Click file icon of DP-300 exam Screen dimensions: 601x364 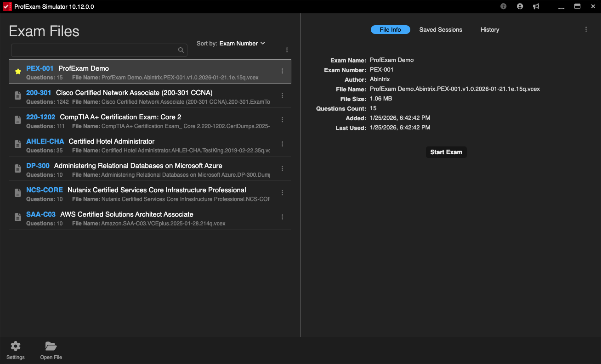pyautogui.click(x=18, y=168)
